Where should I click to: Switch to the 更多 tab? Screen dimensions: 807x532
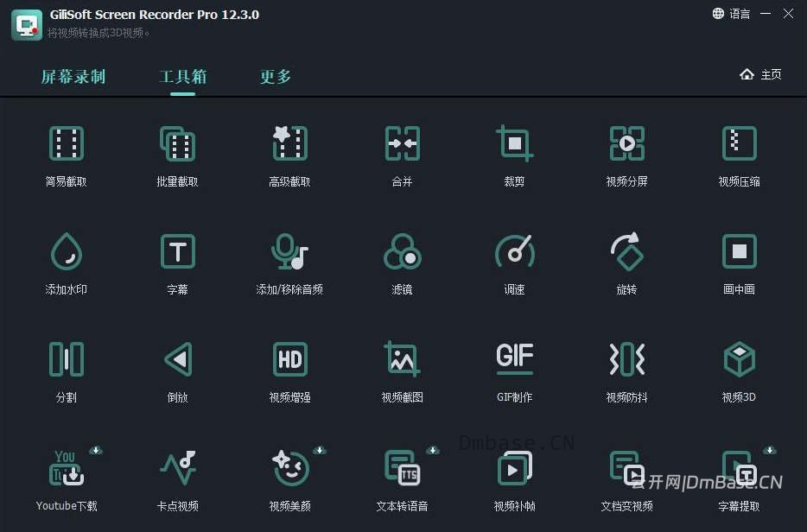click(x=276, y=77)
